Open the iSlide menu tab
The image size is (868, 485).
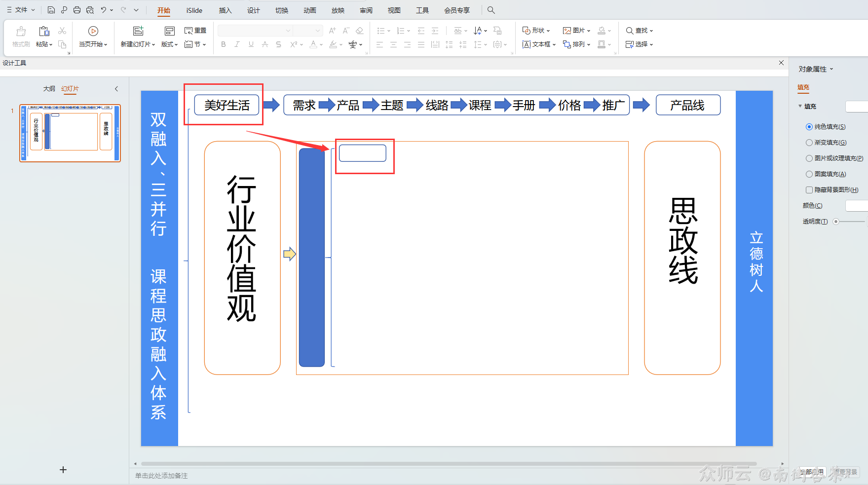[193, 10]
